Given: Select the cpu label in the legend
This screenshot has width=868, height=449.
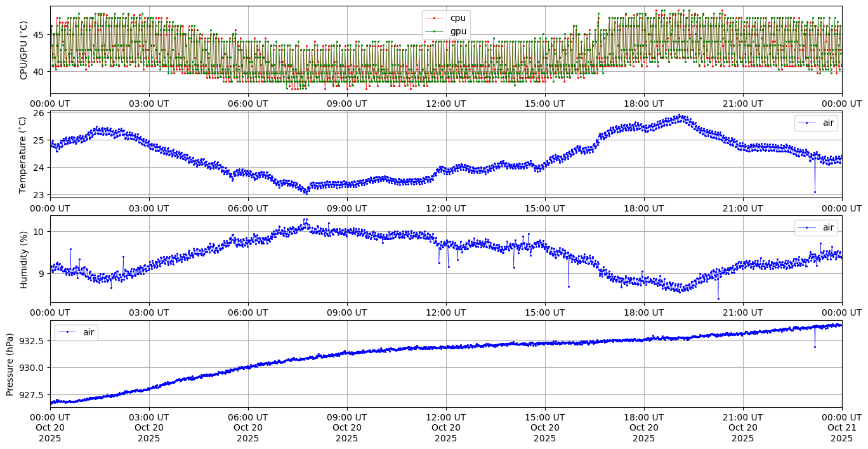Looking at the screenshot, I should coord(457,18).
